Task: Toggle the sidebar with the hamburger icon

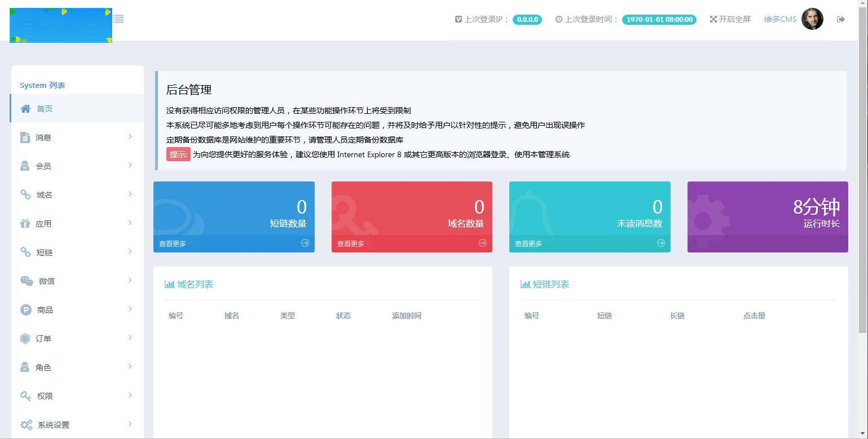Action: (x=118, y=18)
